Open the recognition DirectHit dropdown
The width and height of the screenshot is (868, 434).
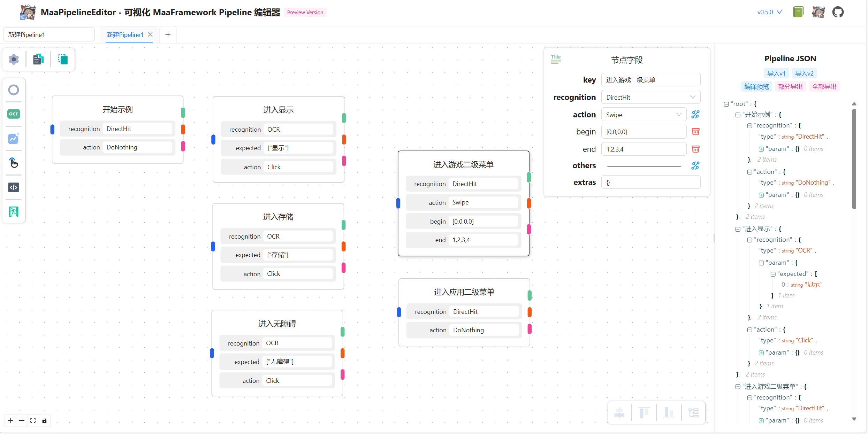point(650,97)
